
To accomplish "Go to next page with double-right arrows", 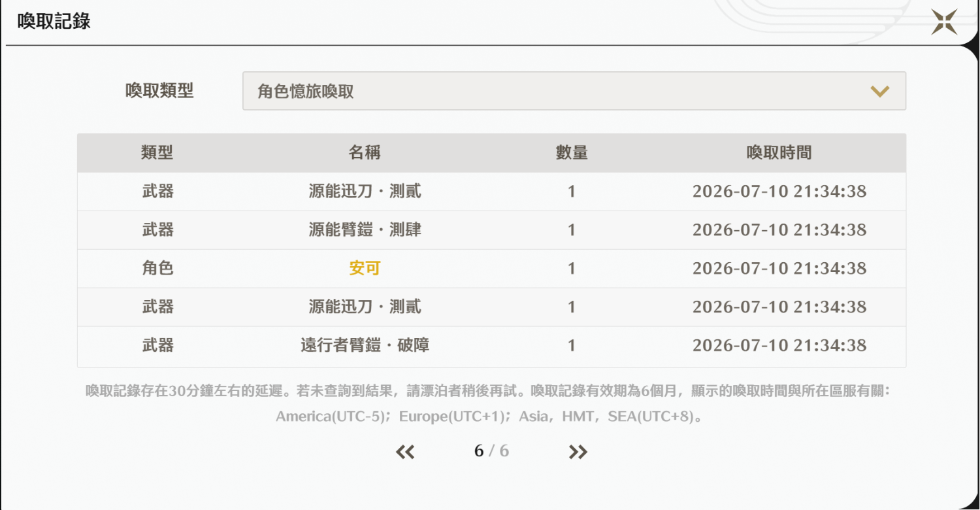I will [578, 452].
